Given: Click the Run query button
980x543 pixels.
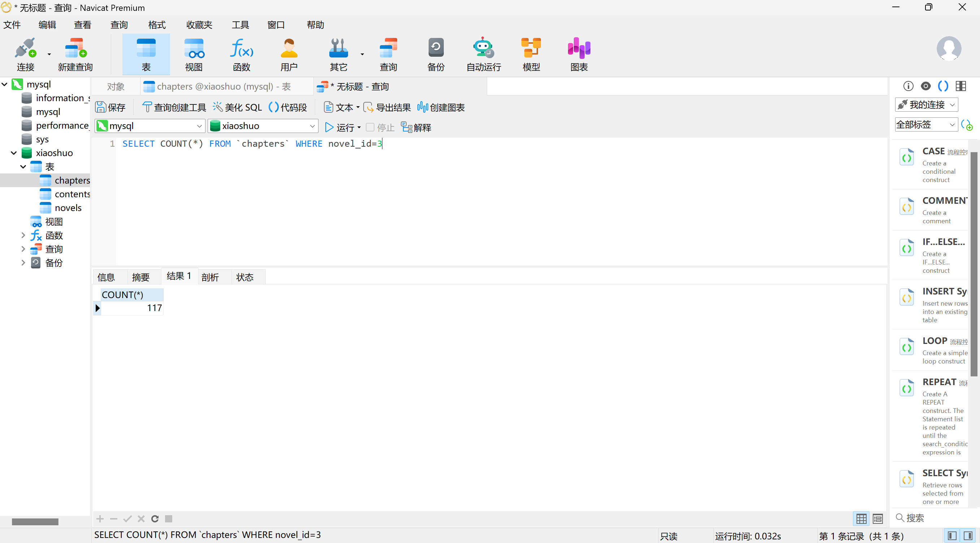Looking at the screenshot, I should pyautogui.click(x=340, y=128).
